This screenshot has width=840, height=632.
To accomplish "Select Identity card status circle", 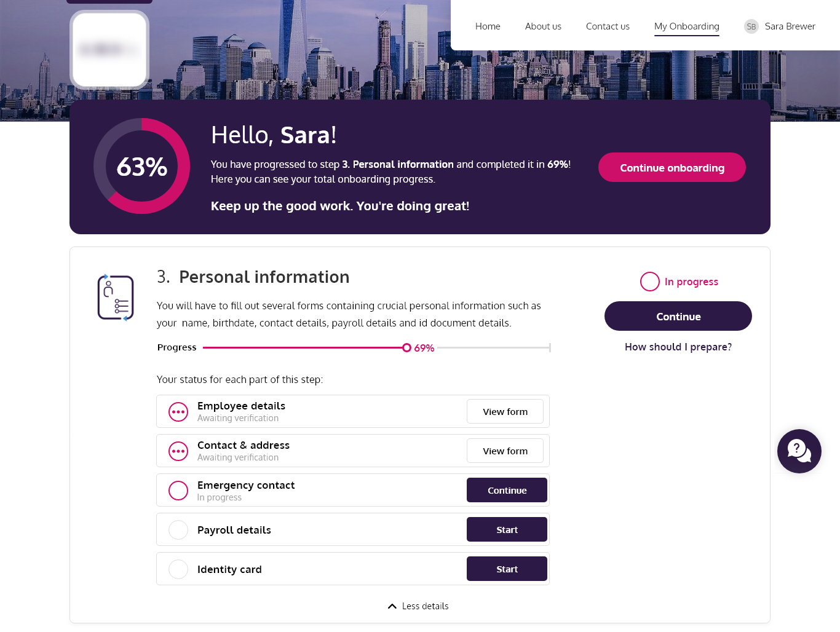I will tap(178, 569).
